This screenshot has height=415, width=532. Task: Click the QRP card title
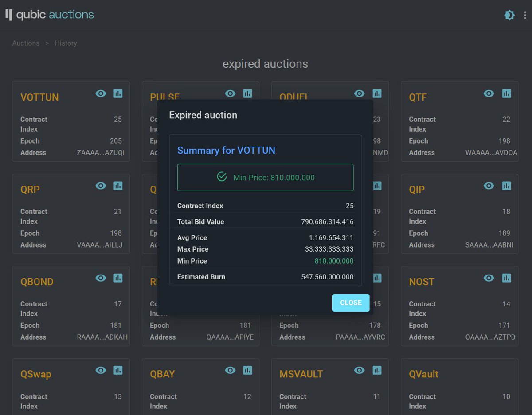point(30,190)
